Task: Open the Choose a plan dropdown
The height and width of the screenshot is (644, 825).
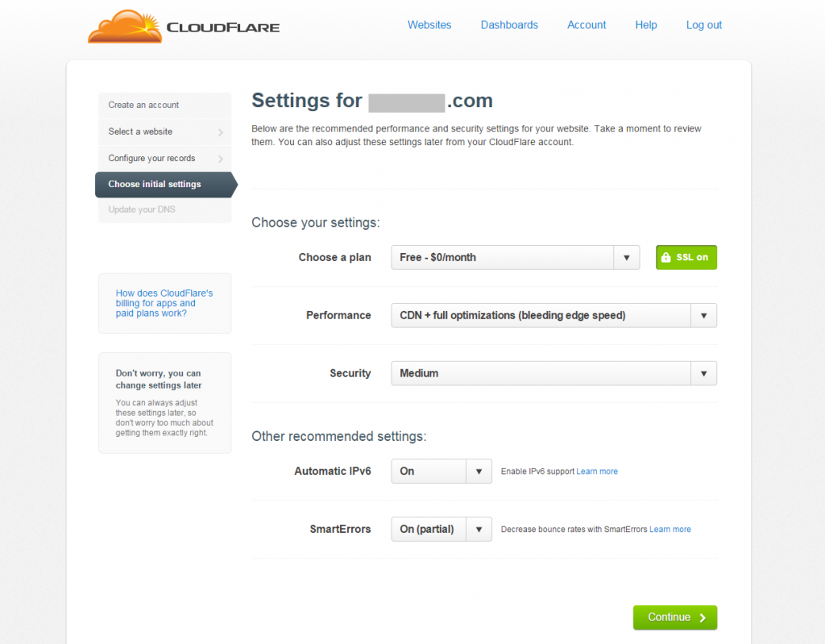Action: click(515, 257)
